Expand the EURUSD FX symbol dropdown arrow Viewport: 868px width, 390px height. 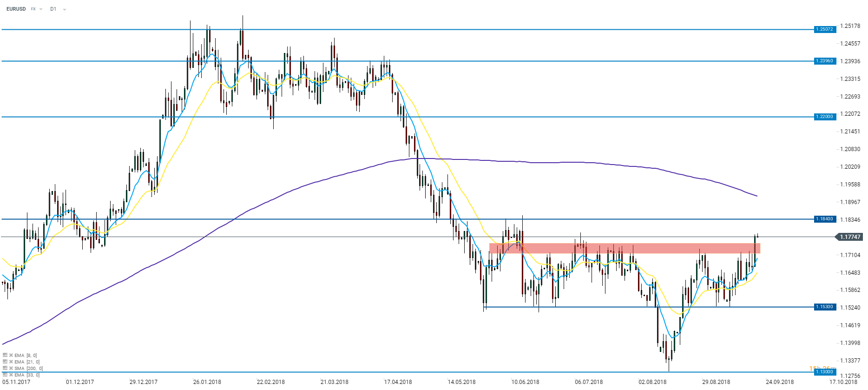(41, 9)
